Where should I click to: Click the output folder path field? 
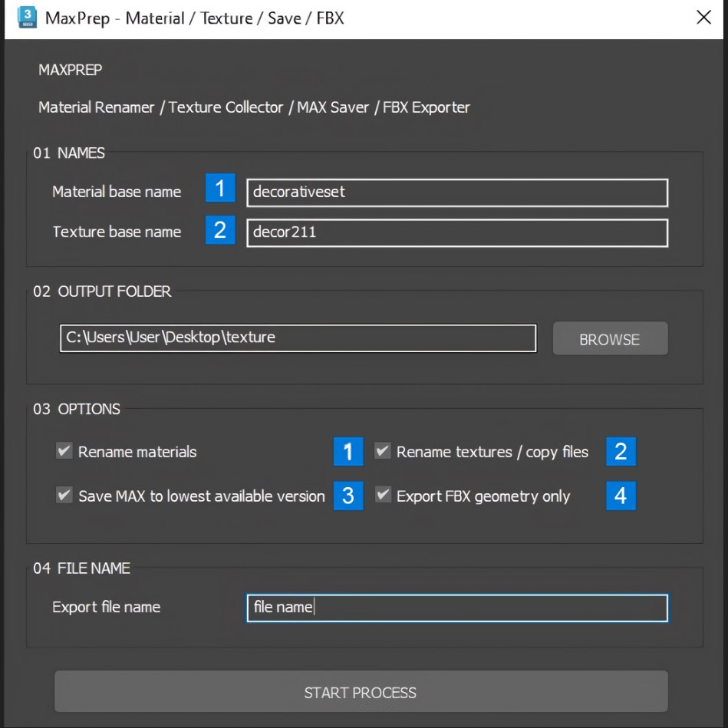[298, 338]
